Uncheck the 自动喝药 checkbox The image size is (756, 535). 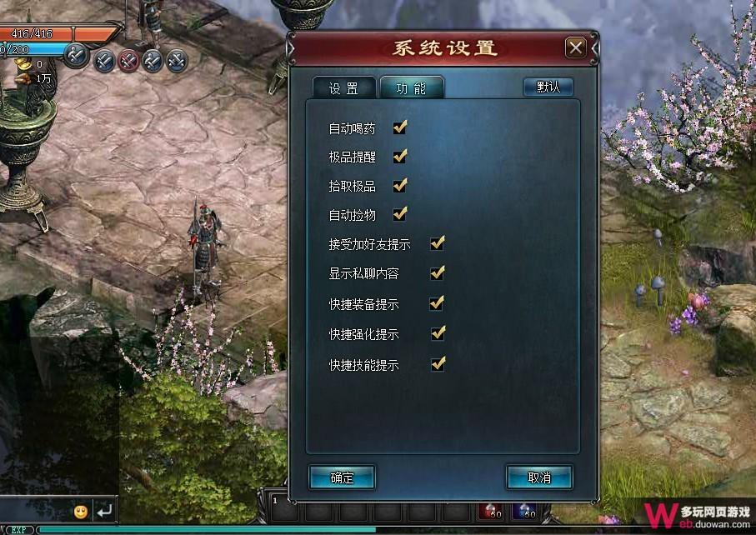tap(400, 127)
